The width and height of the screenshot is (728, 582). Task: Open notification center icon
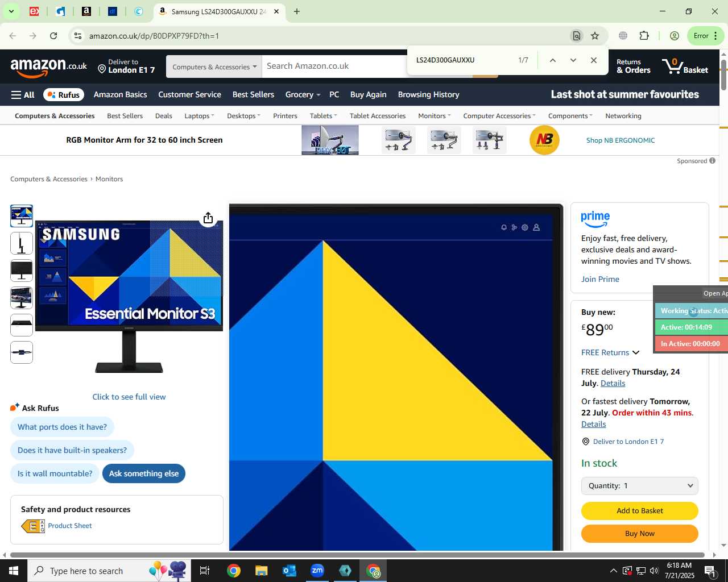(x=710, y=571)
